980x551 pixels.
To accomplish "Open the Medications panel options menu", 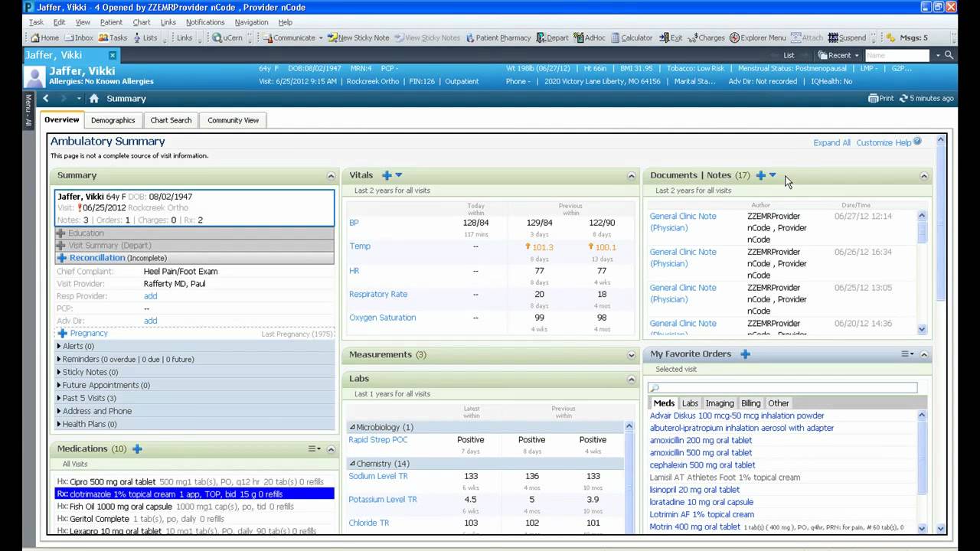I will pos(314,449).
